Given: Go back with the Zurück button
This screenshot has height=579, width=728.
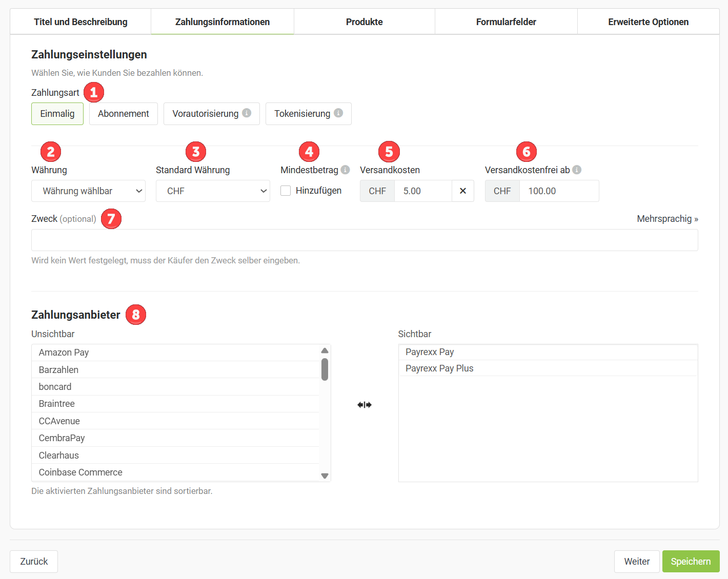Looking at the screenshot, I should pos(34,562).
